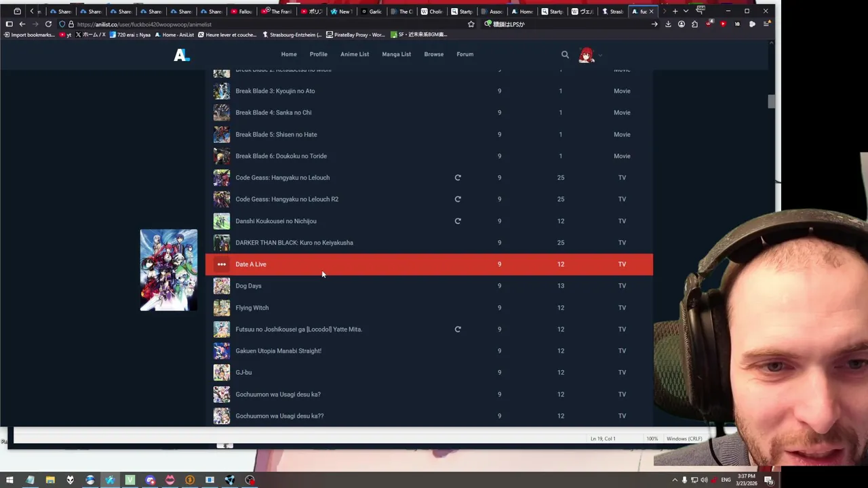Image resolution: width=868 pixels, height=488 pixels.
Task: Open a new tab with the plus button
Action: point(675,12)
